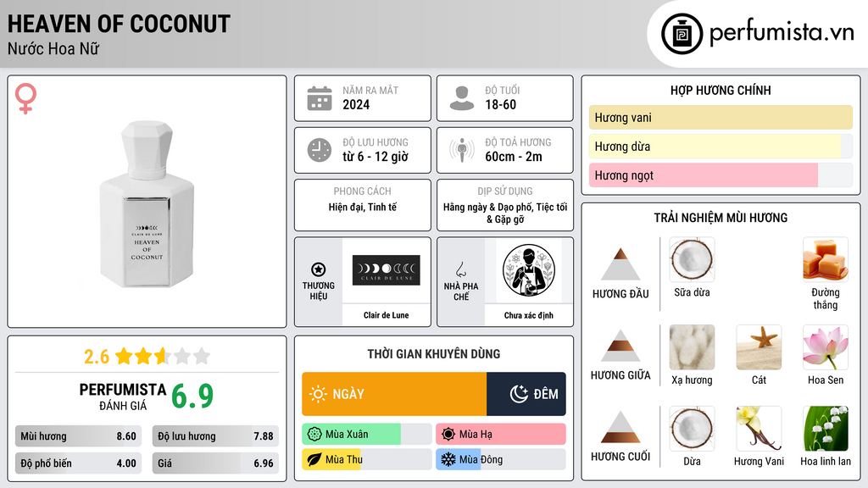
Task: Click the THỜI GIAN KHUYÊN DÙNG heading
Action: click(x=434, y=354)
